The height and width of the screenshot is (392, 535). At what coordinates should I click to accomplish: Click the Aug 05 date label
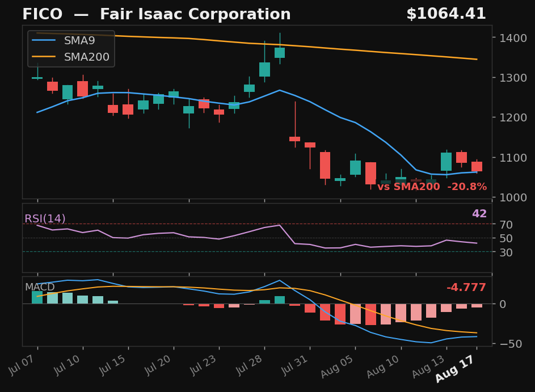(337, 366)
